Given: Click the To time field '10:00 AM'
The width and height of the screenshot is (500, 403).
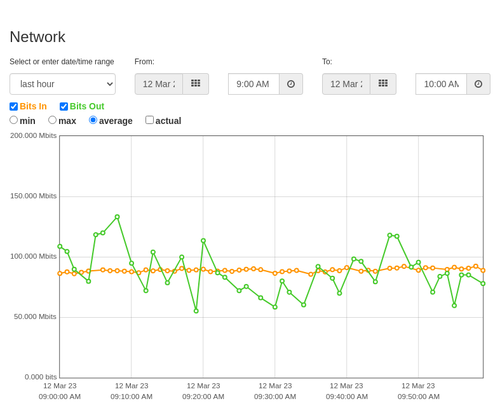Looking at the screenshot, I should (441, 84).
